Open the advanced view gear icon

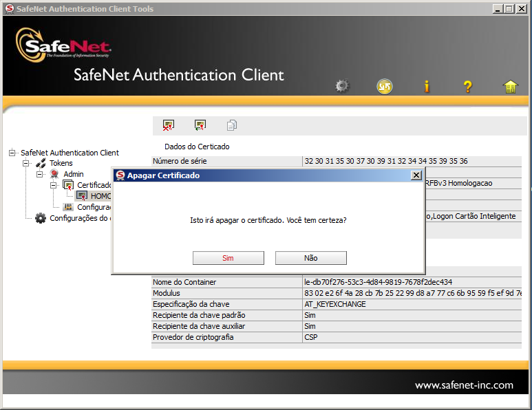click(x=342, y=86)
